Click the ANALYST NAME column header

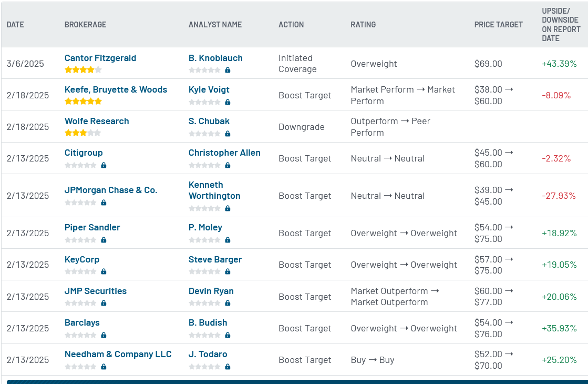pos(215,25)
